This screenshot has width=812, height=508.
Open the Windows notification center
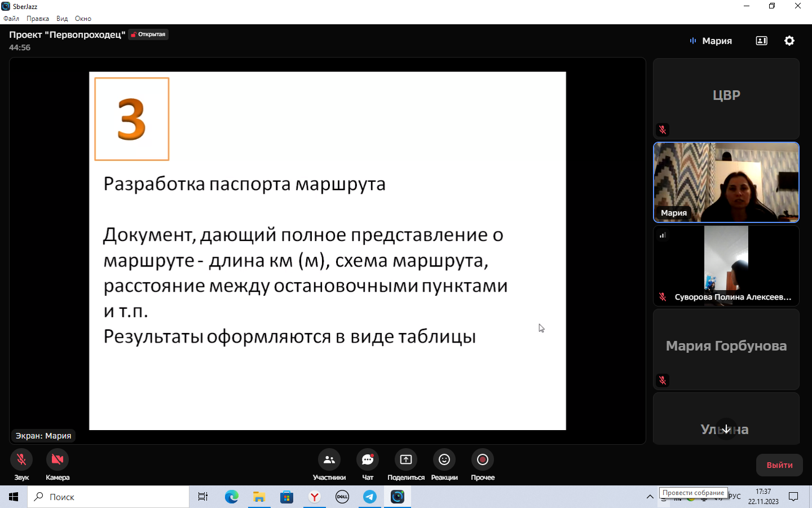point(793,497)
